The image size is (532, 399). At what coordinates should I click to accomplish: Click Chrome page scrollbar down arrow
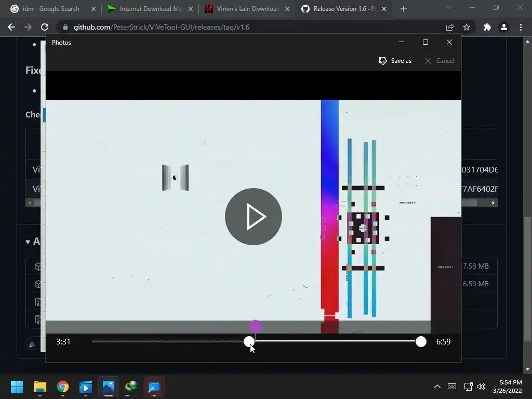click(527, 369)
